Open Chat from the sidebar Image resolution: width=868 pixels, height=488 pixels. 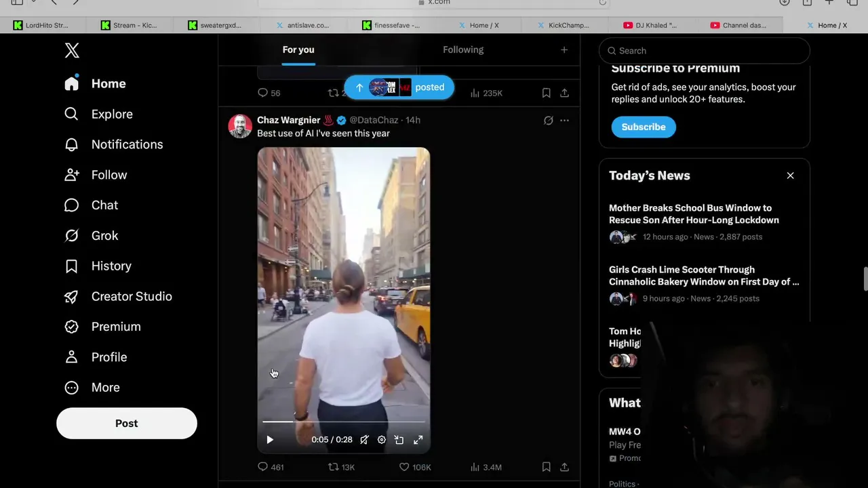[92, 205]
